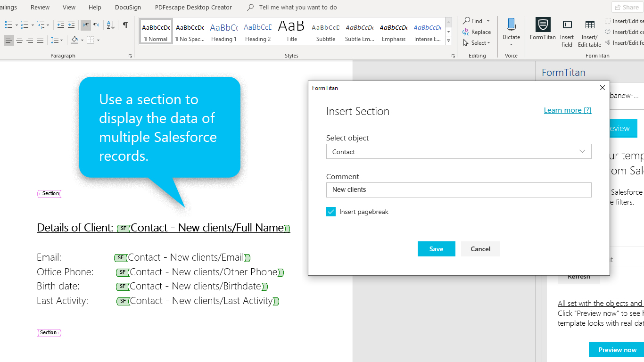Open the Find dropdown arrow
The width and height of the screenshot is (644, 362).
click(488, 21)
